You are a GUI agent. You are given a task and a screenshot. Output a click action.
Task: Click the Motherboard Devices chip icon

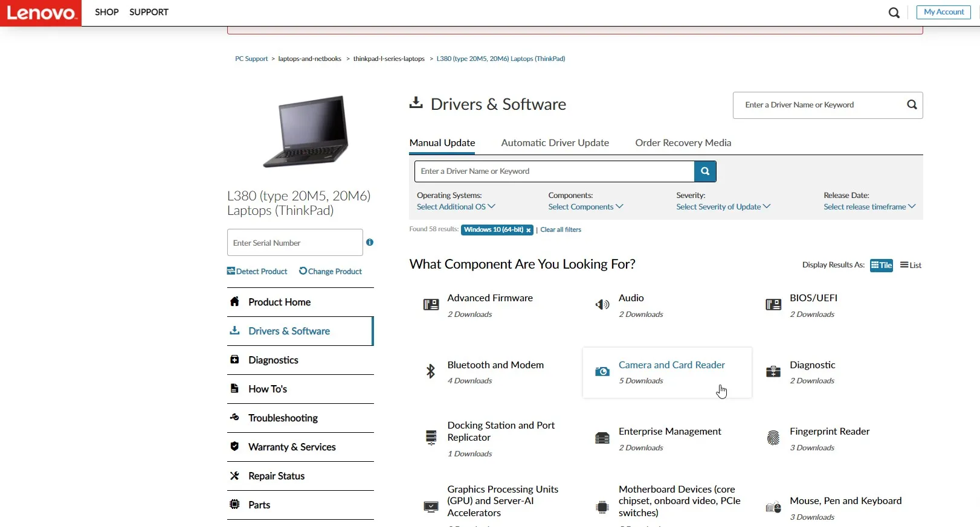[x=602, y=507]
